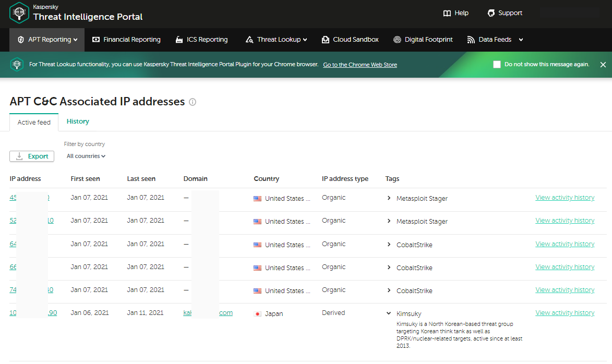Open Digital Footprint section
This screenshot has width=612, height=364.
pos(423,40)
